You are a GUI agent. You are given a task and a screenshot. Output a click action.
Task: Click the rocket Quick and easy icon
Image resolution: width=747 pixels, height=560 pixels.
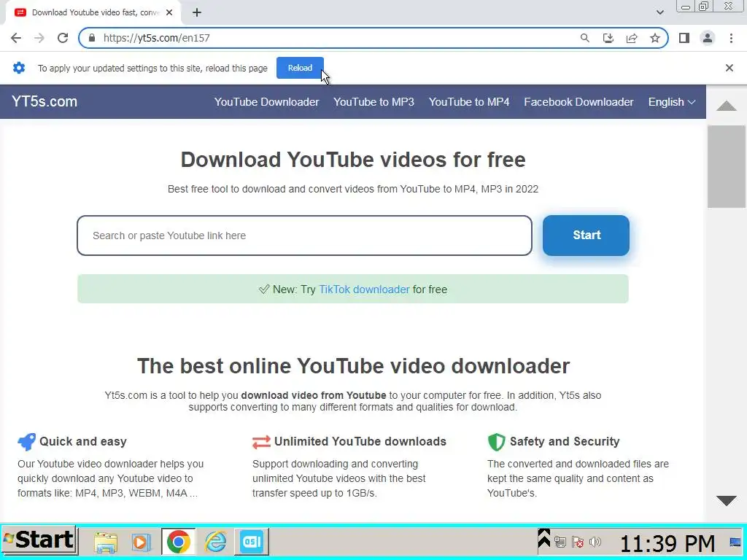click(27, 442)
